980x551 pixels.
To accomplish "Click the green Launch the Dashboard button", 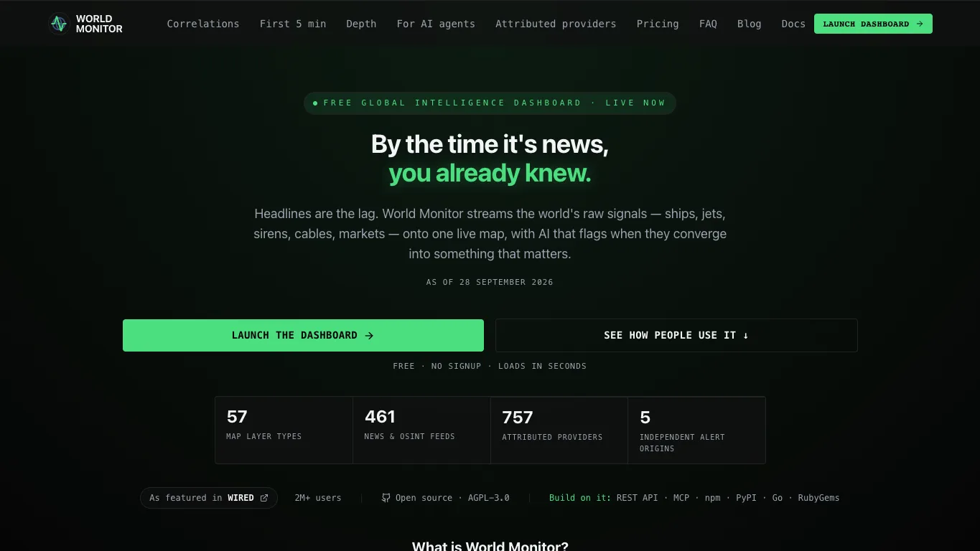I will [303, 335].
